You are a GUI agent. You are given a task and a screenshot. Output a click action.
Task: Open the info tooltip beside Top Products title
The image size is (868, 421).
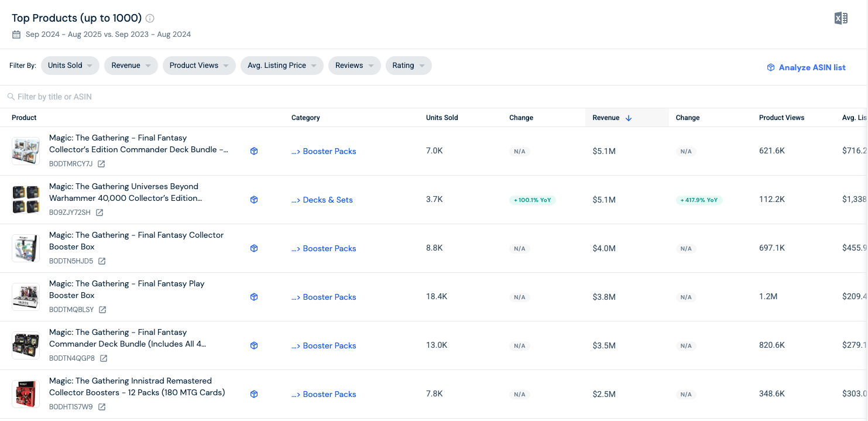[150, 18]
